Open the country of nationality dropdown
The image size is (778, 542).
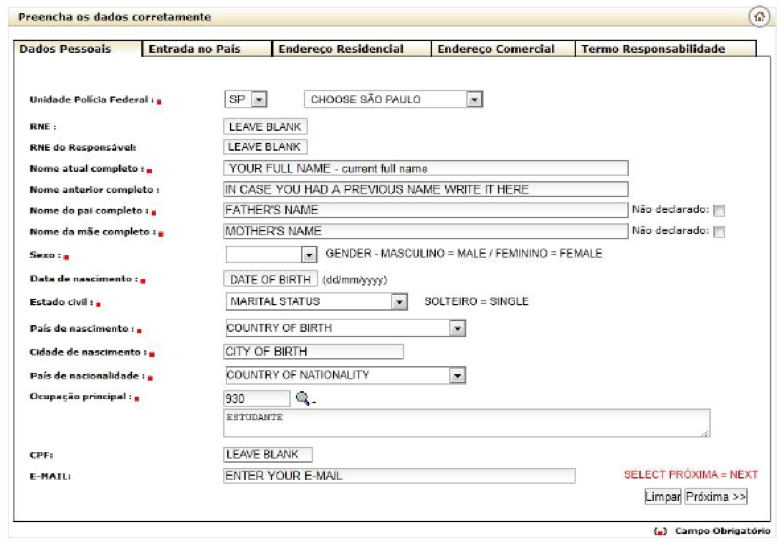(x=457, y=376)
